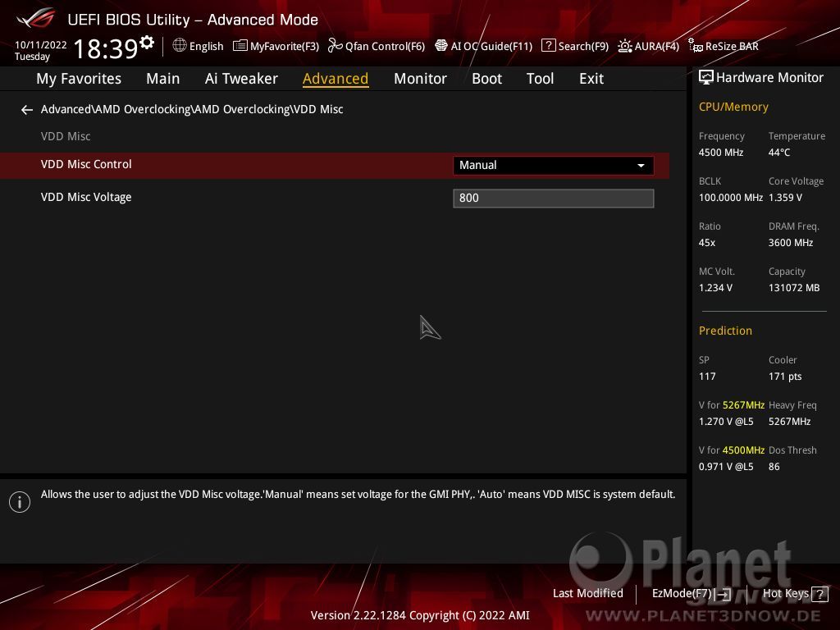Screen dimensions: 840x630
Task: Click the Temperature value 44°C
Action: click(x=779, y=153)
